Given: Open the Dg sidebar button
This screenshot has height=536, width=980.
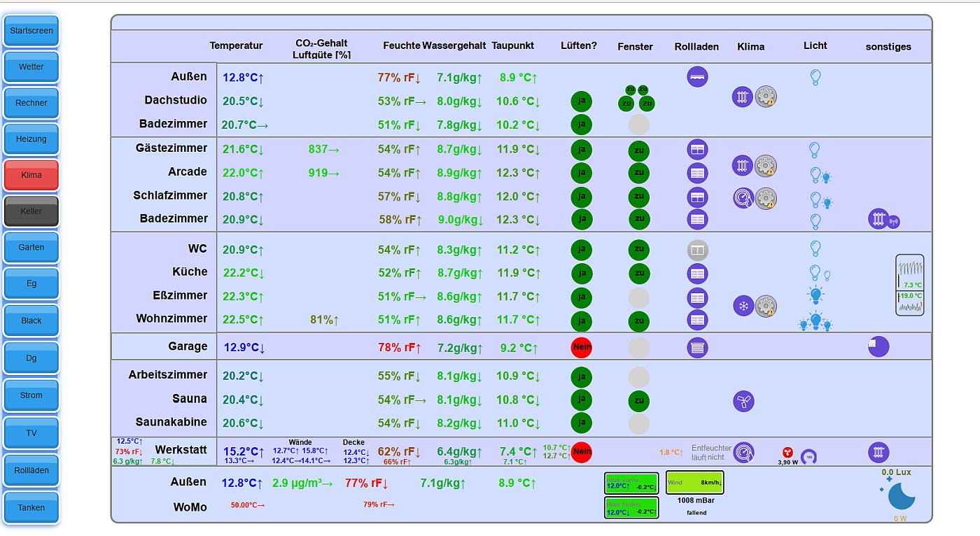Looking at the screenshot, I should click(x=31, y=358).
